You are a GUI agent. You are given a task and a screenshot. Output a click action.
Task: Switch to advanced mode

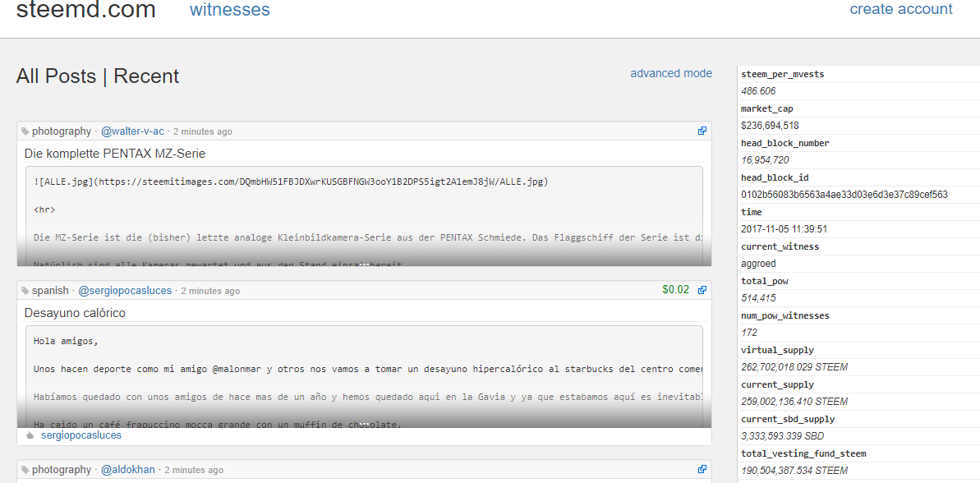tap(671, 73)
